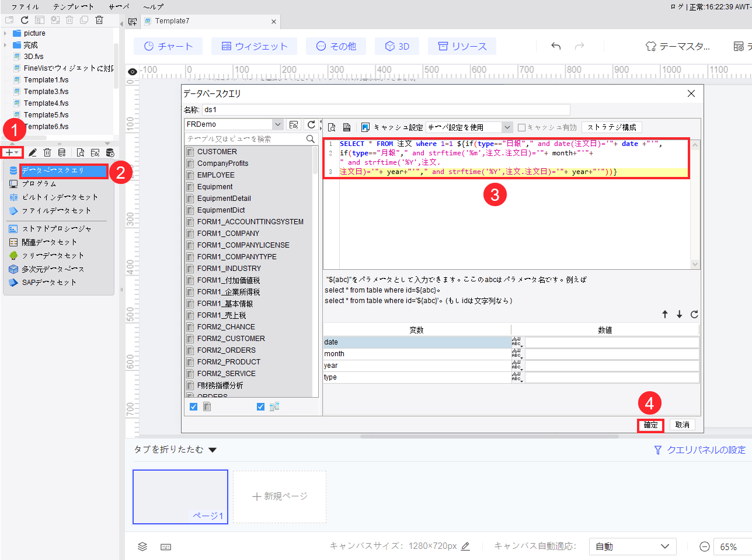Click the キャッシュ設定 save icon

point(365,127)
